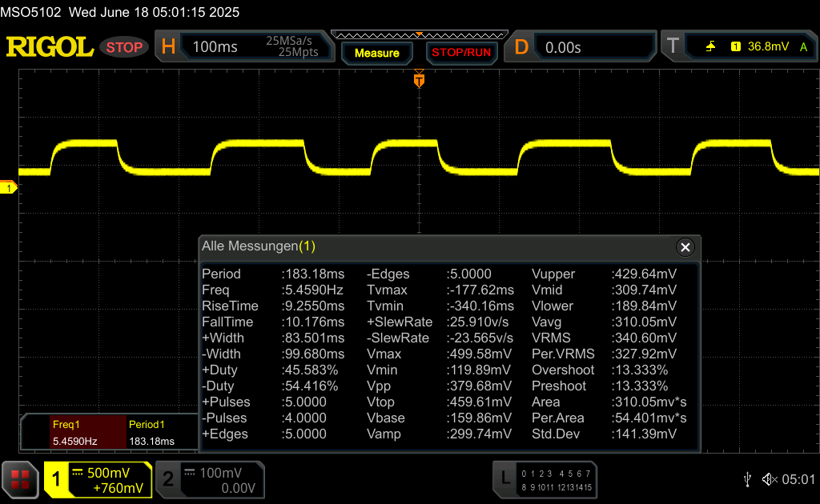Select the Freq1 measurement result box
The height and width of the screenshot is (504, 820).
tap(88, 432)
